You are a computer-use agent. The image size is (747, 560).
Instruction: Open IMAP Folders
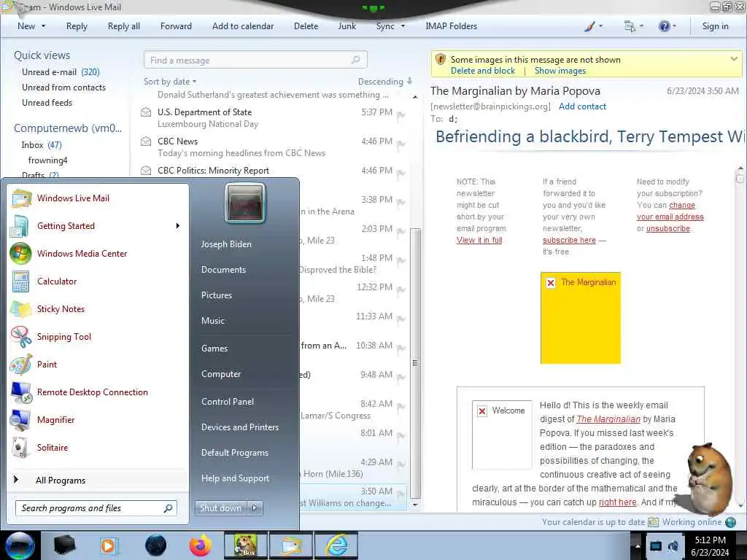451,26
